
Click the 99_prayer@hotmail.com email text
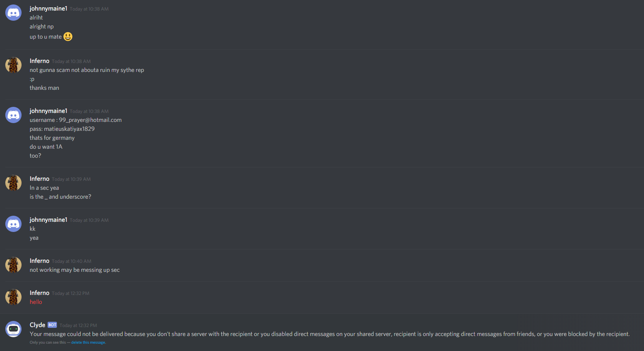[90, 120]
